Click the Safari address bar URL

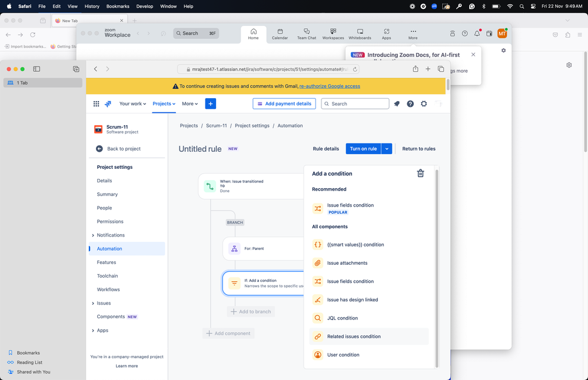[268, 69]
